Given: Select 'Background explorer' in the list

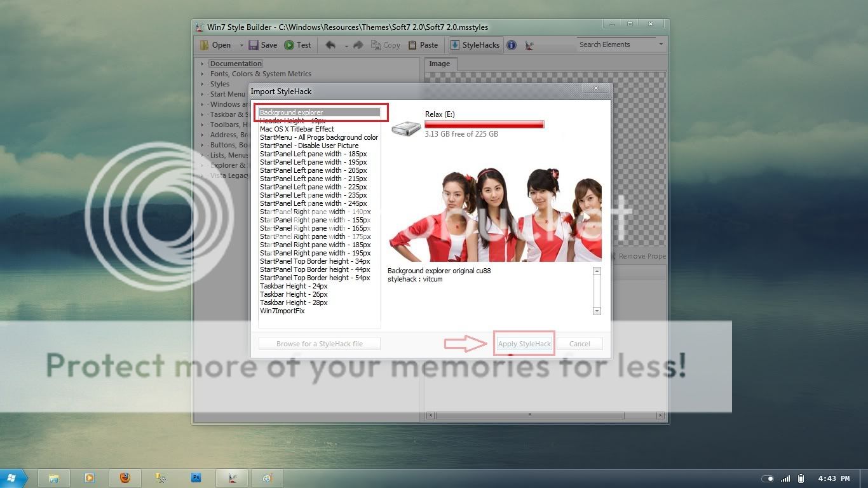Looking at the screenshot, I should 320,112.
